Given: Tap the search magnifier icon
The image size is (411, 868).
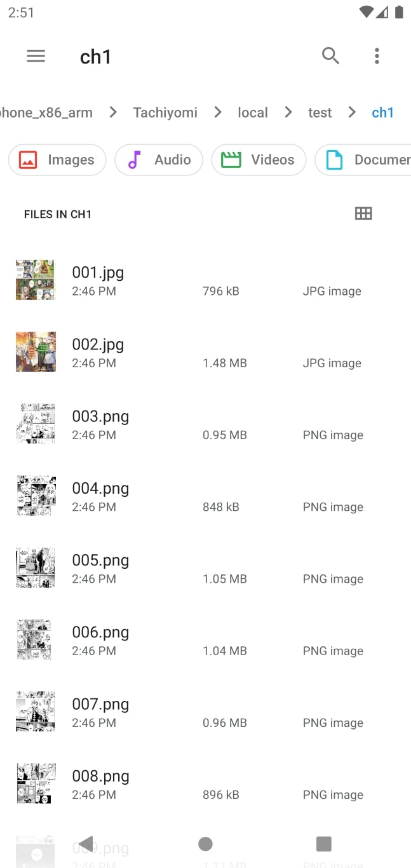Looking at the screenshot, I should [330, 56].
